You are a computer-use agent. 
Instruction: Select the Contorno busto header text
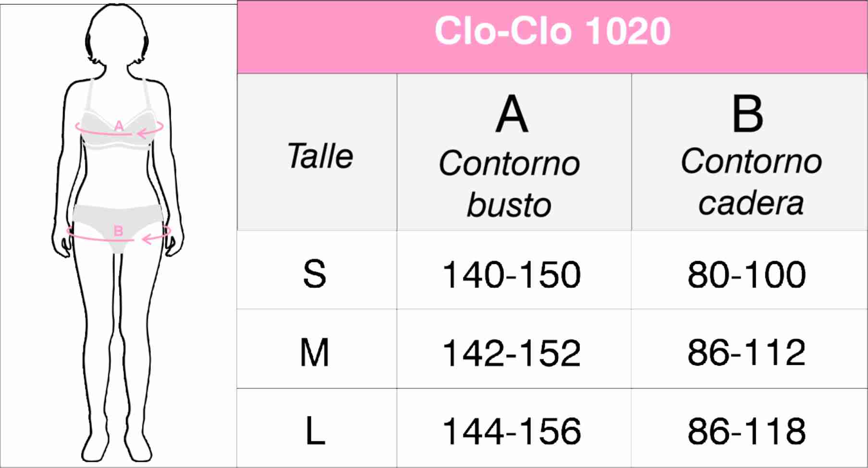tap(509, 184)
